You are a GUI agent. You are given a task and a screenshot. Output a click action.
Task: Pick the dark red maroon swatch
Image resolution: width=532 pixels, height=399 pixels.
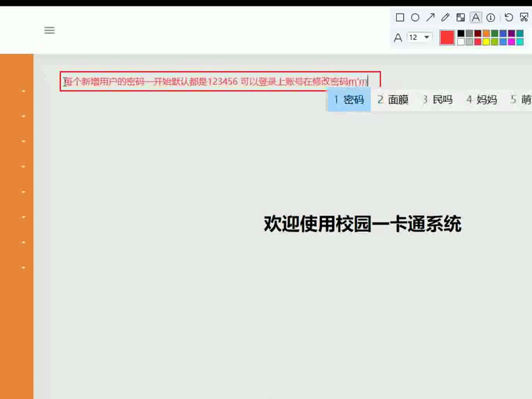pyautogui.click(x=478, y=34)
